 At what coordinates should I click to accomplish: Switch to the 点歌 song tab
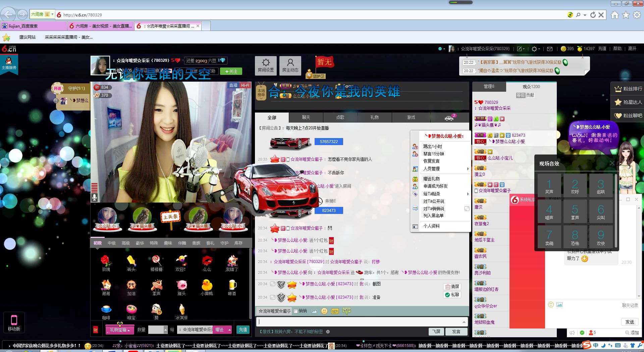pyautogui.click(x=340, y=117)
